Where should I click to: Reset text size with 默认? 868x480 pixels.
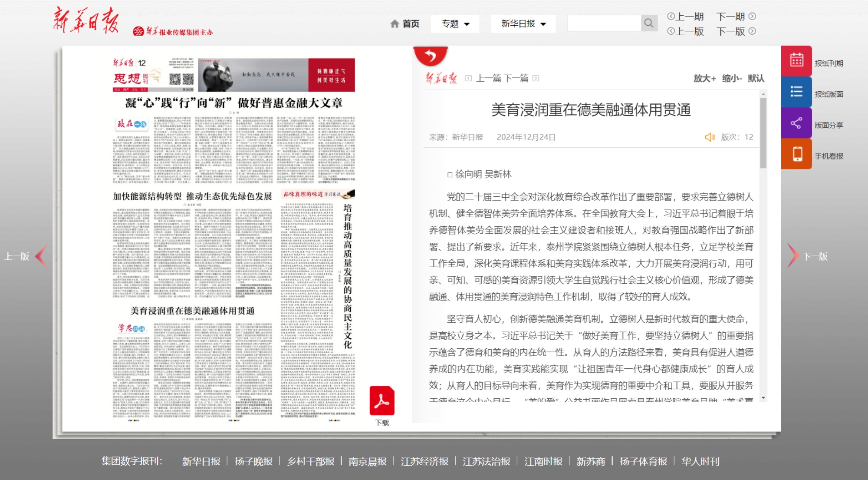tap(756, 78)
